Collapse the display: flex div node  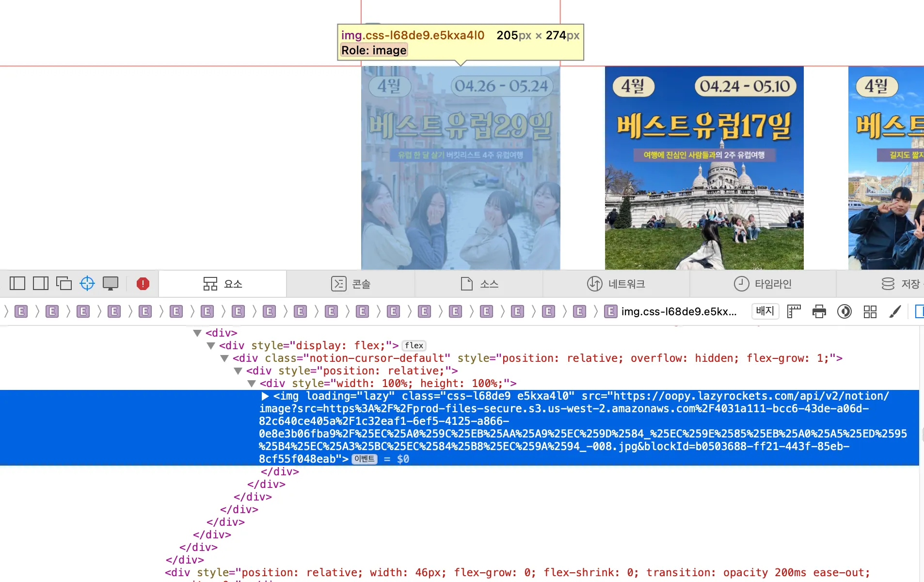pyautogui.click(x=211, y=346)
